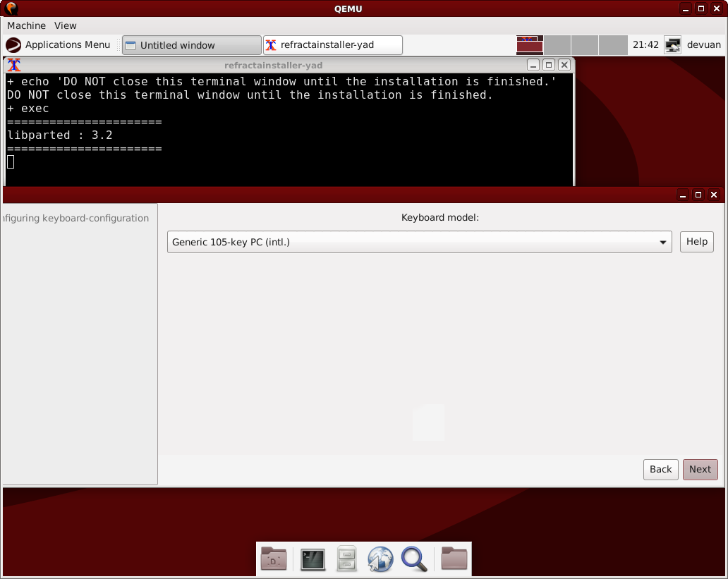The image size is (728, 579).
Task: Switch to the Untitled window taskbar item
Action: tap(191, 45)
